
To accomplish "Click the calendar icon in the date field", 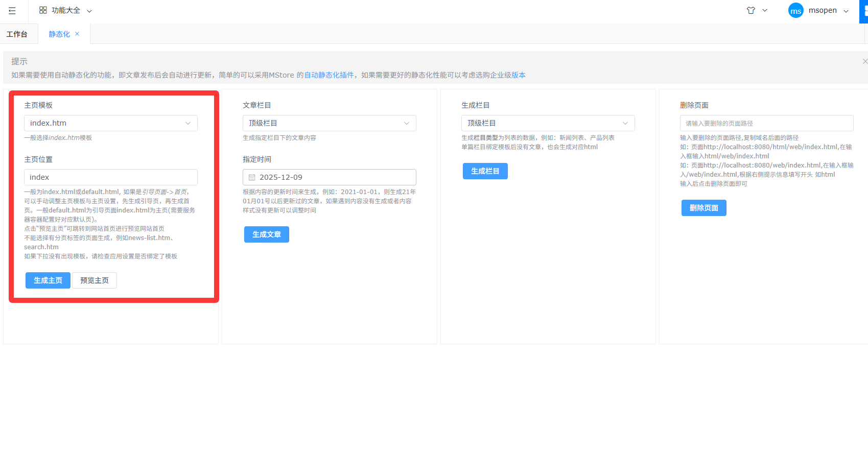I will [252, 177].
